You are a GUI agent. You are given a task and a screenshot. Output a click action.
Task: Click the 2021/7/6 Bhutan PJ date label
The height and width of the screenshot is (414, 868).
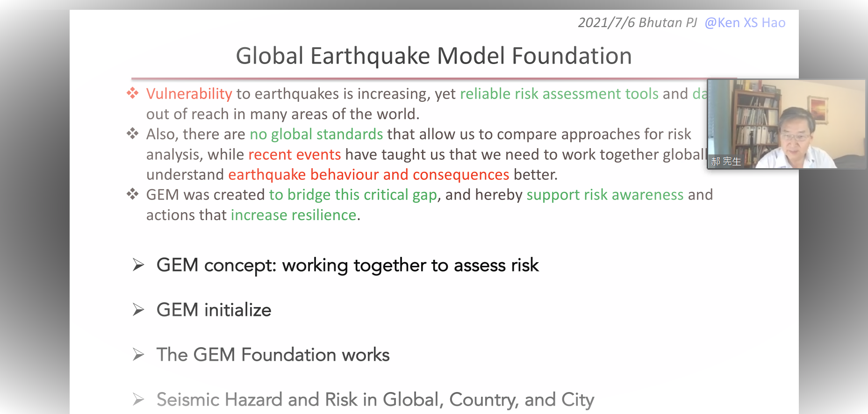coord(638,23)
